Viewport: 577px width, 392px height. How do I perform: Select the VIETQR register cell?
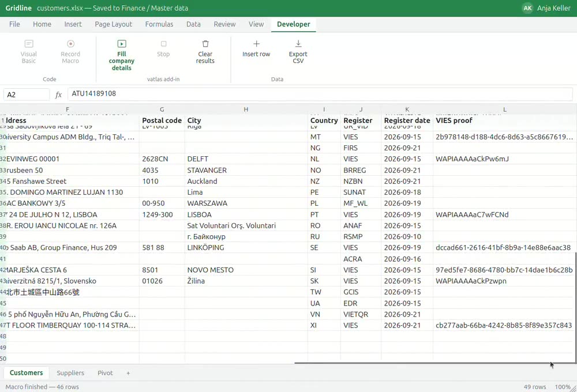pyautogui.click(x=361, y=314)
